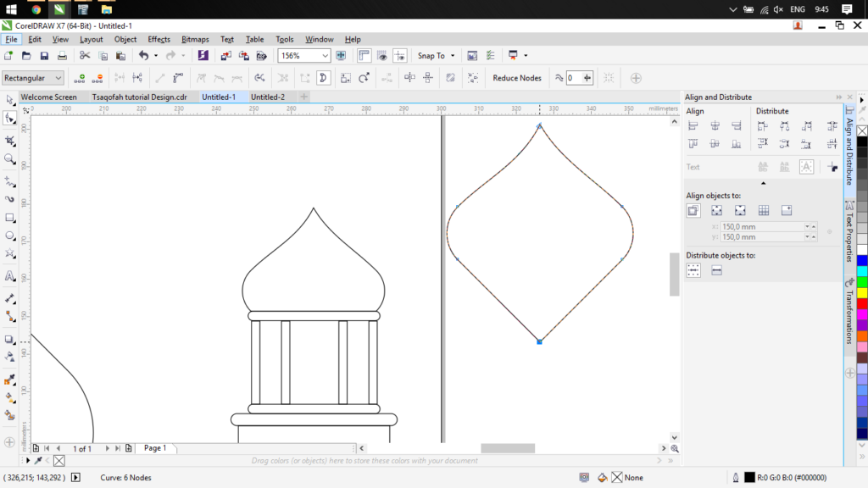Click the Add Nodes icon
This screenshot has height=488, width=868.
coord(80,78)
